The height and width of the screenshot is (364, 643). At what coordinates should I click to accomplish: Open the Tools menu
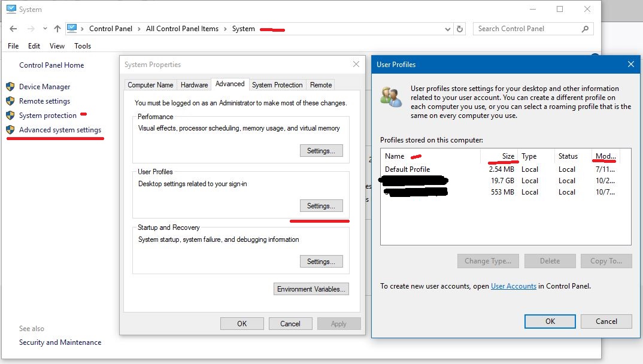tap(83, 46)
